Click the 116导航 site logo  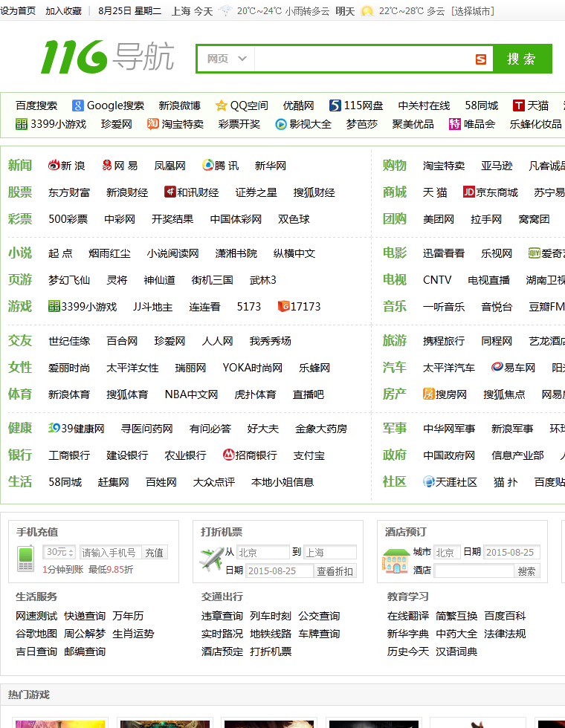point(108,57)
